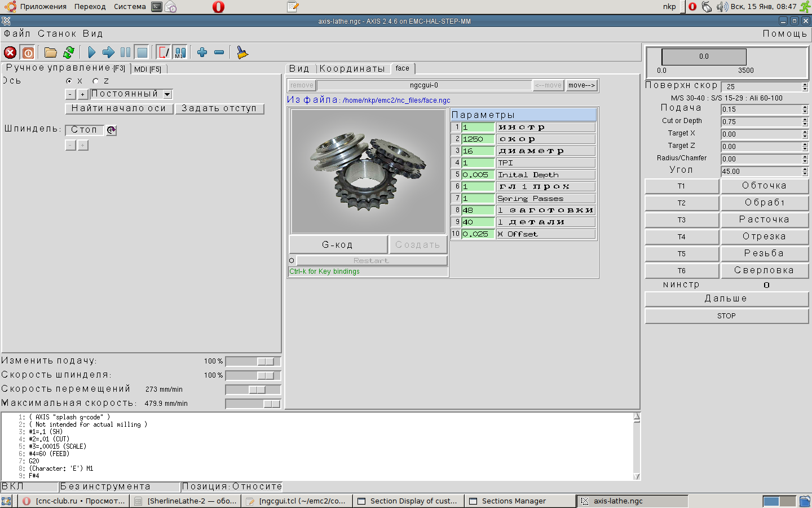Toggle the machine power button

pyautogui.click(x=28, y=52)
